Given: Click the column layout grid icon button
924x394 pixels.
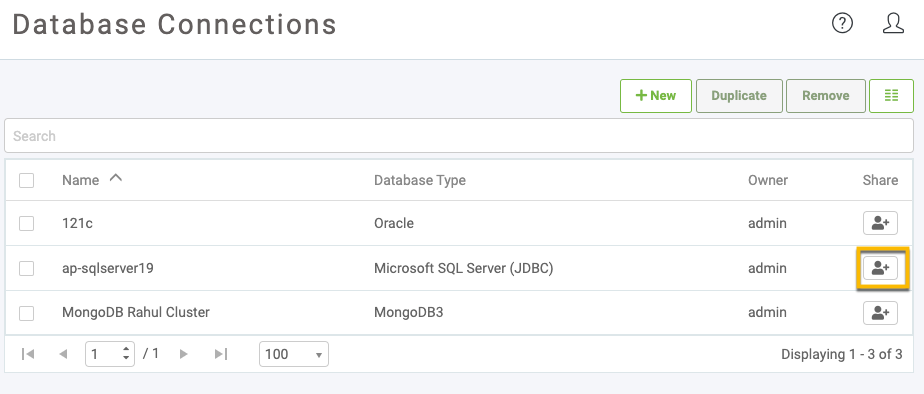Looking at the screenshot, I should click(x=891, y=96).
